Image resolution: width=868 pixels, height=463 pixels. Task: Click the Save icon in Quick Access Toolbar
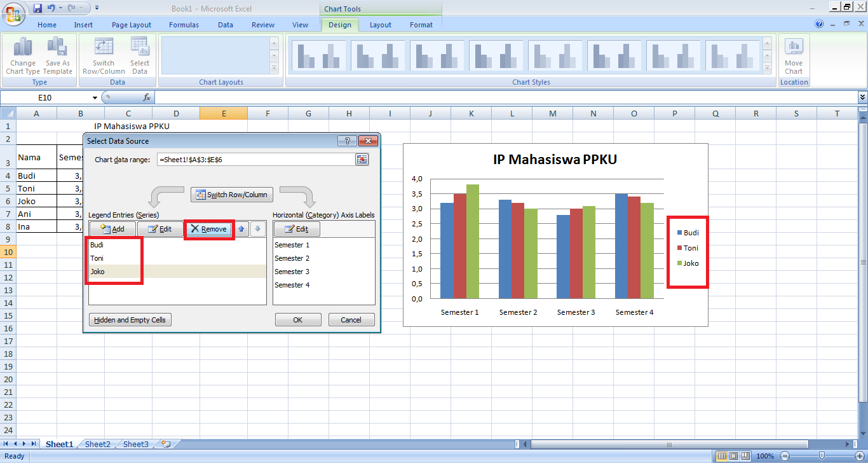point(37,8)
